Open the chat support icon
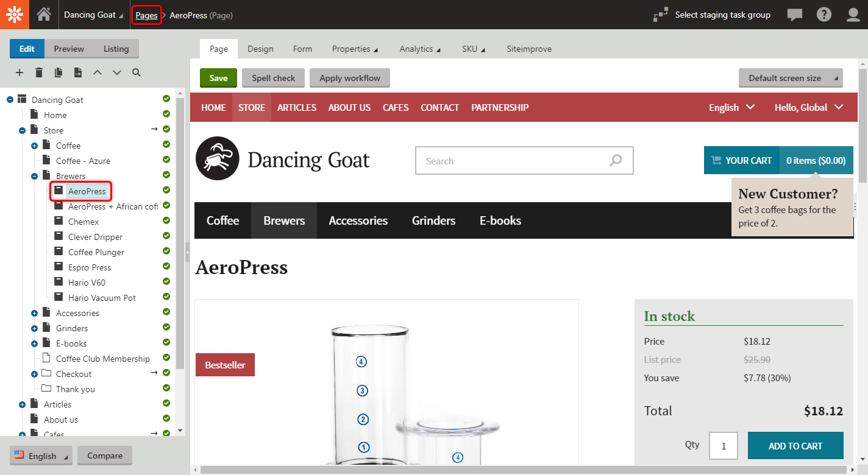The image size is (868, 475). coord(795,15)
